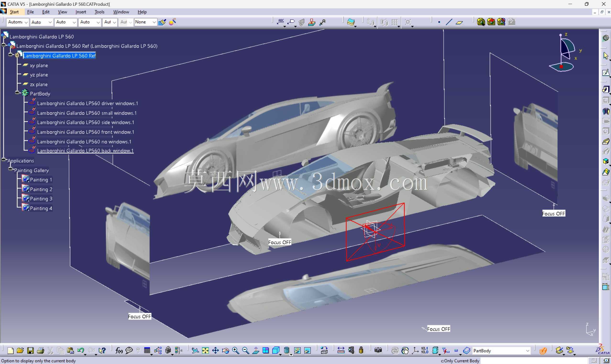Select the Text with Leader annotation tool
611x364 pixels.
click(x=281, y=22)
